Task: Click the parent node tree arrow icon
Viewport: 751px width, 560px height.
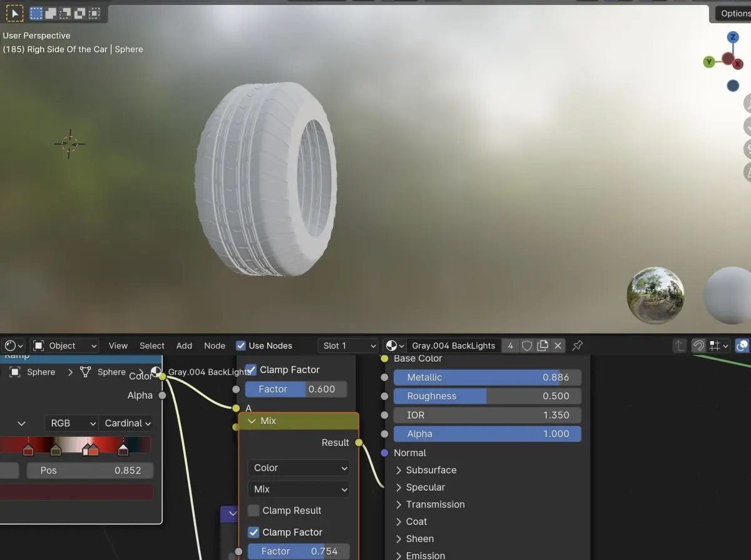Action: [x=680, y=345]
